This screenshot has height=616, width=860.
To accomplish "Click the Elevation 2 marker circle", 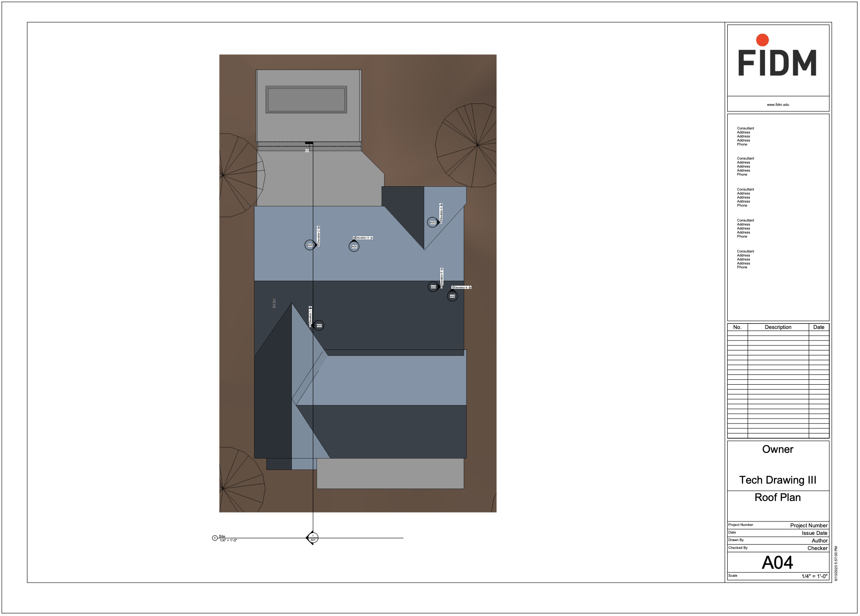I will (x=310, y=245).
